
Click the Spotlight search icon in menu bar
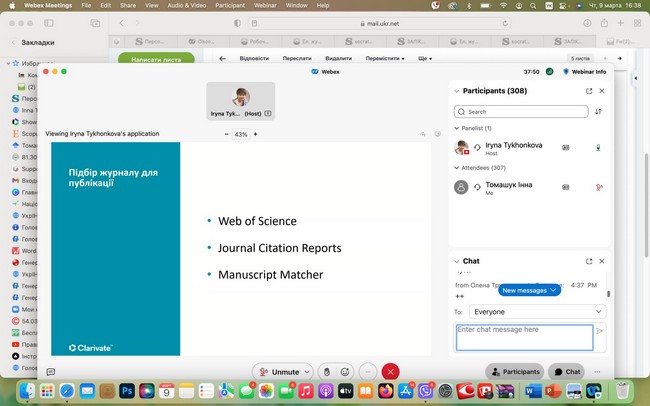[x=533, y=5]
